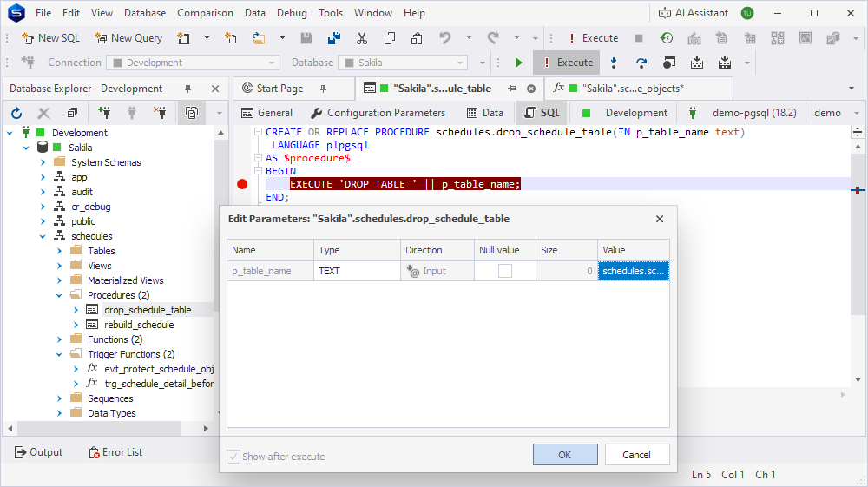Collapse the Procedures (2) folder
Screen dimensions: 868x487
59,295
